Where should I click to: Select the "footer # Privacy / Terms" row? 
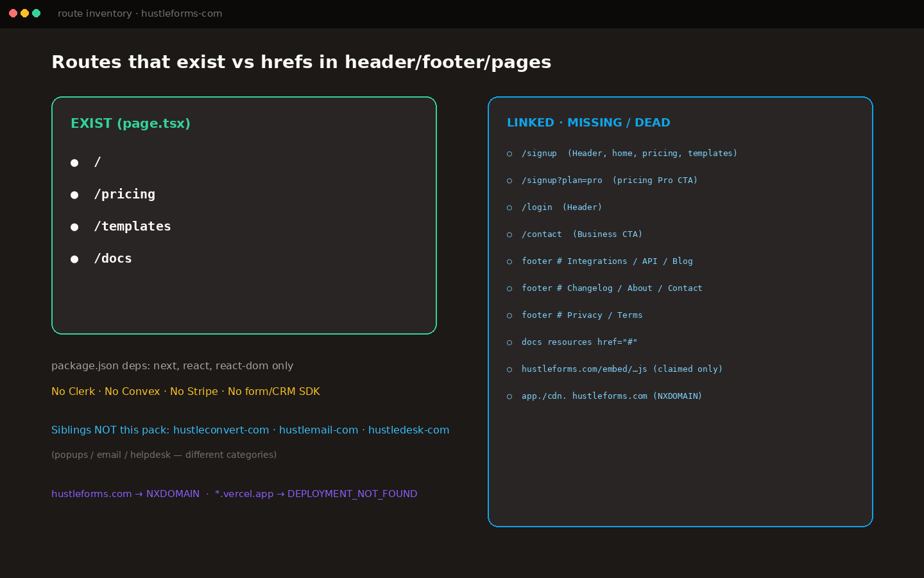click(574, 315)
